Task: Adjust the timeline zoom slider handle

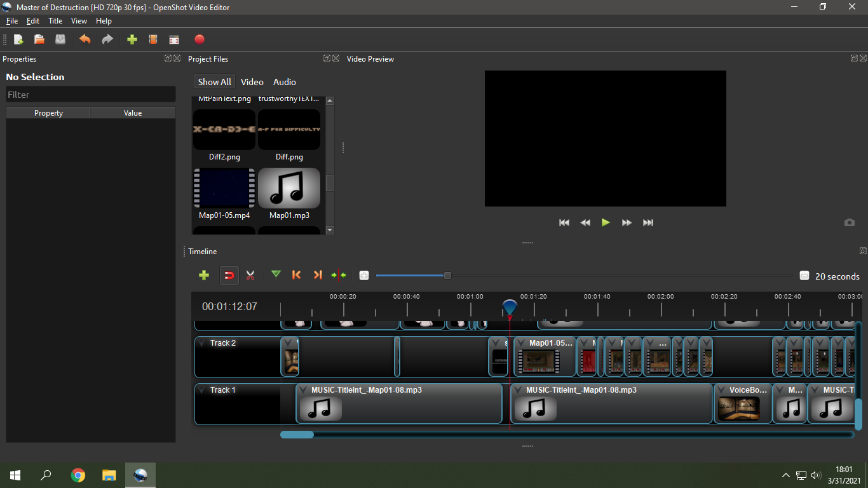Action: tap(447, 275)
